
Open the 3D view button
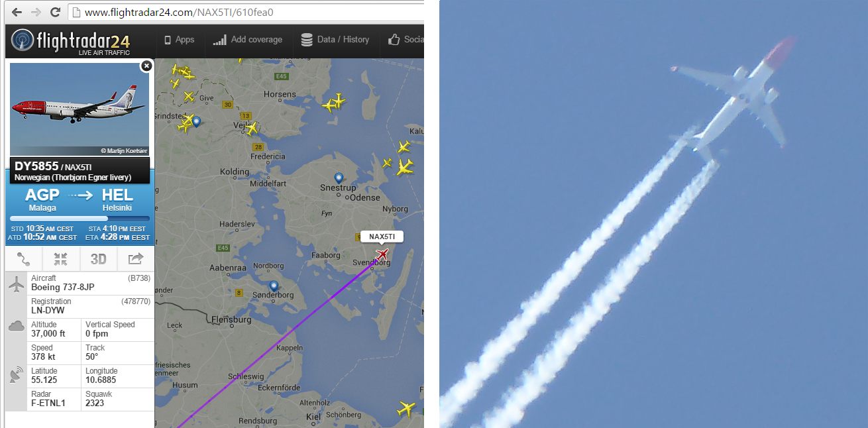98,259
